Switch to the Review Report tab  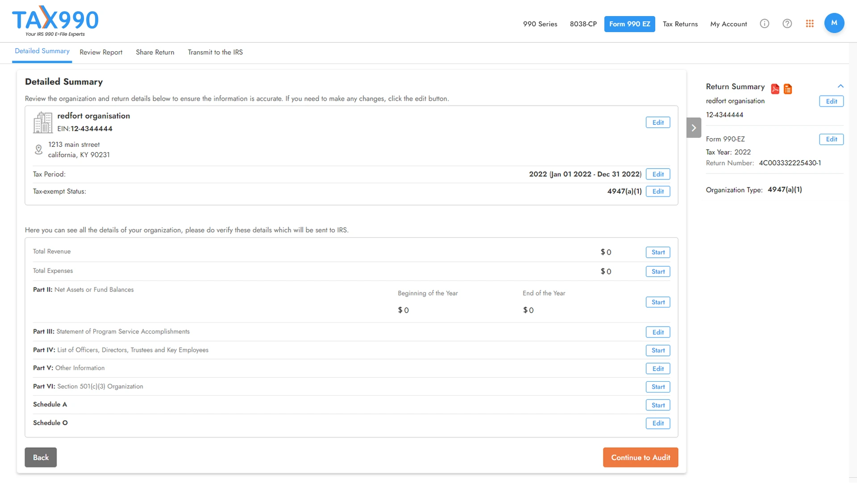point(101,52)
